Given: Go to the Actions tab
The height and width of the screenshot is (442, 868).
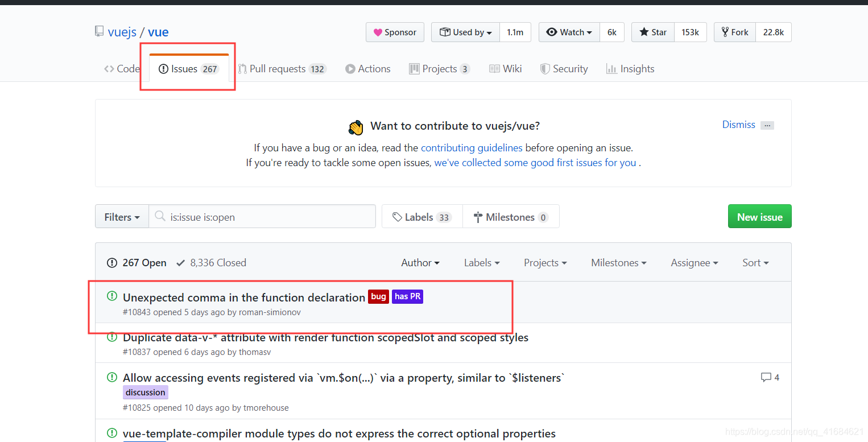Looking at the screenshot, I should 368,69.
